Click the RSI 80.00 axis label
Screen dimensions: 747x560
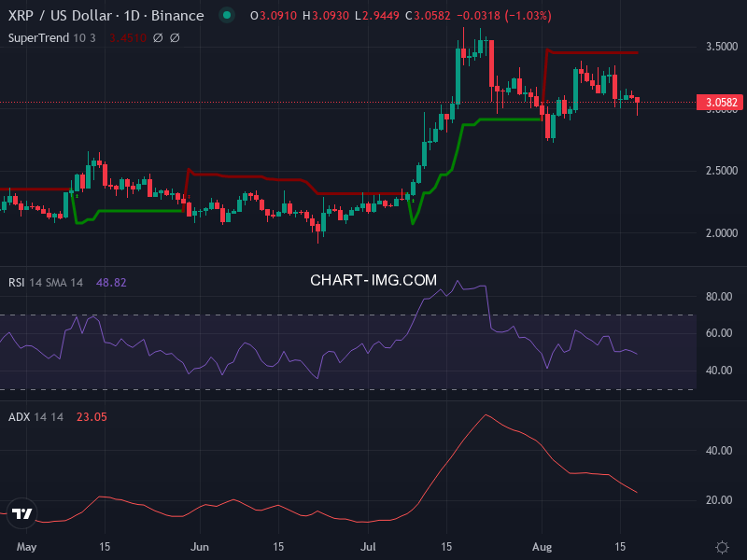coord(719,297)
